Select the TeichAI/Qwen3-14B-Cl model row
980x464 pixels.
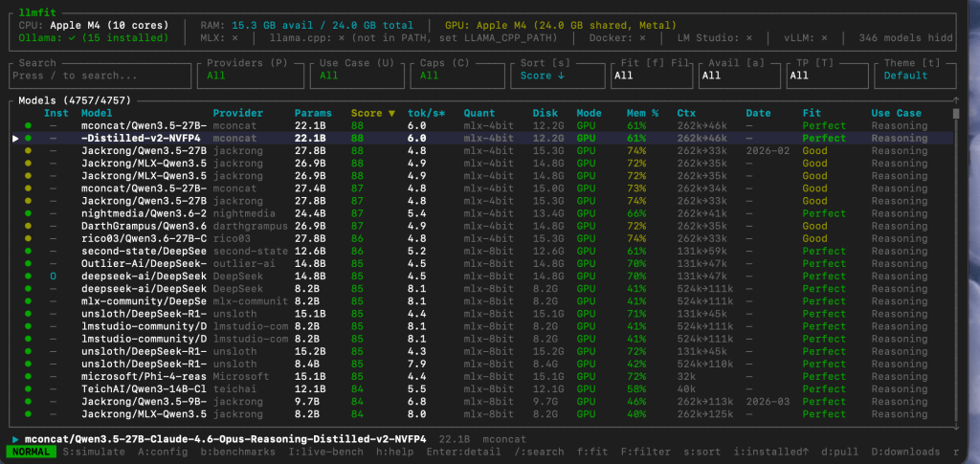(482, 388)
